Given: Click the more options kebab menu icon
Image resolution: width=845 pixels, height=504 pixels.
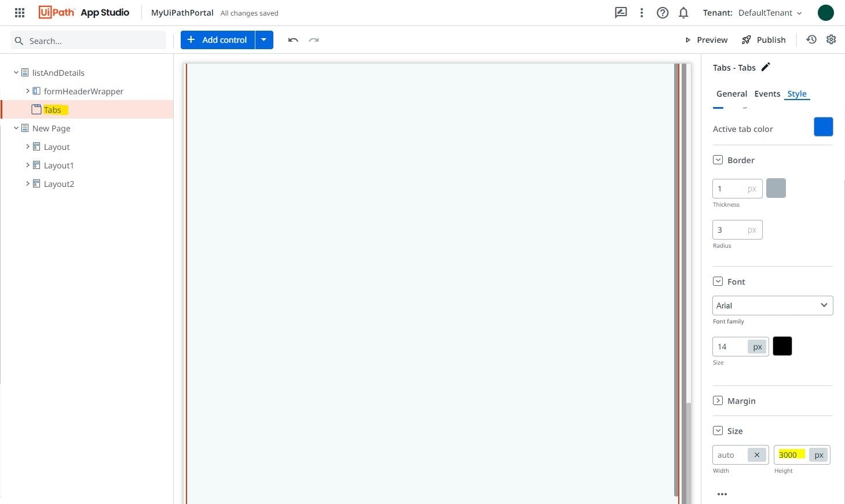Looking at the screenshot, I should [x=642, y=12].
